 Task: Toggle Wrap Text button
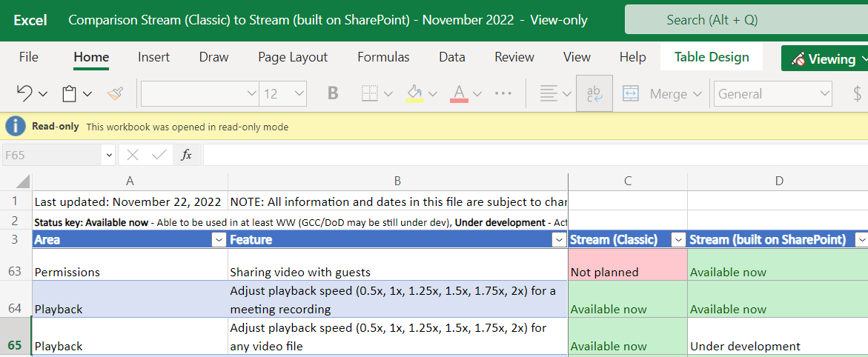tap(594, 93)
